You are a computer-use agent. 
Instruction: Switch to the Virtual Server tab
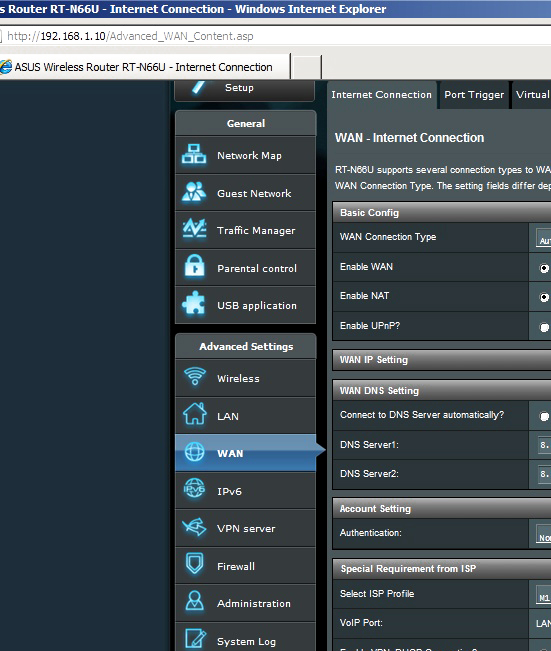point(532,95)
